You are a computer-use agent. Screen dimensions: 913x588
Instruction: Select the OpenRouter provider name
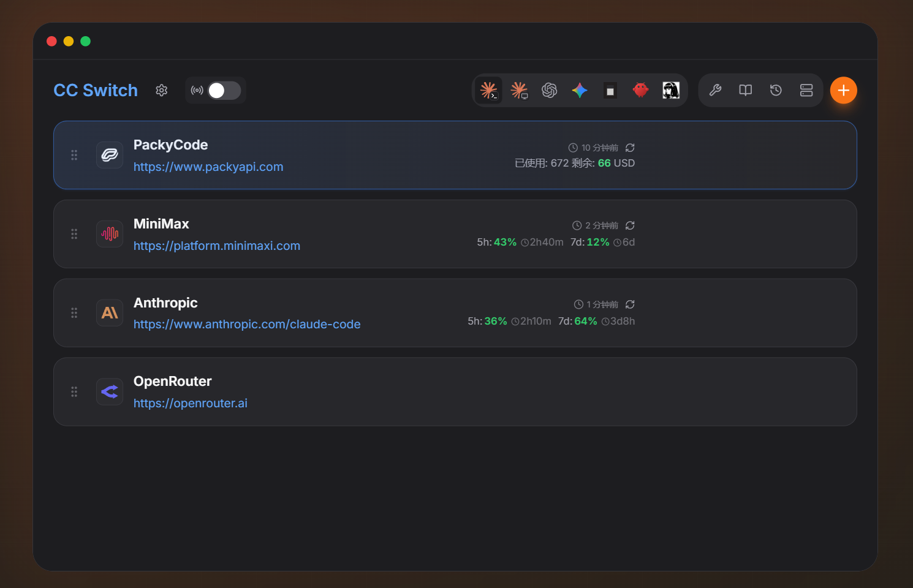click(172, 382)
